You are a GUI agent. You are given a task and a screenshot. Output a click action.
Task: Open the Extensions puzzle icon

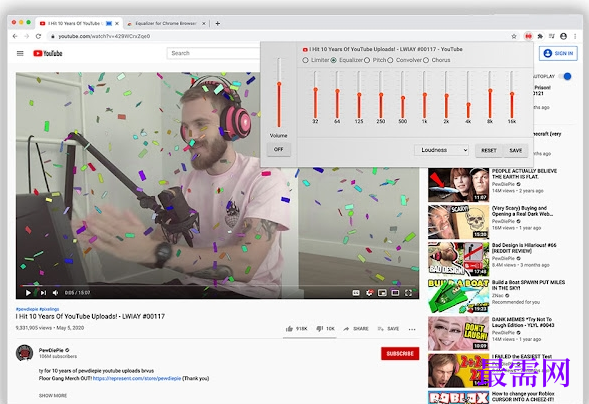(x=540, y=36)
